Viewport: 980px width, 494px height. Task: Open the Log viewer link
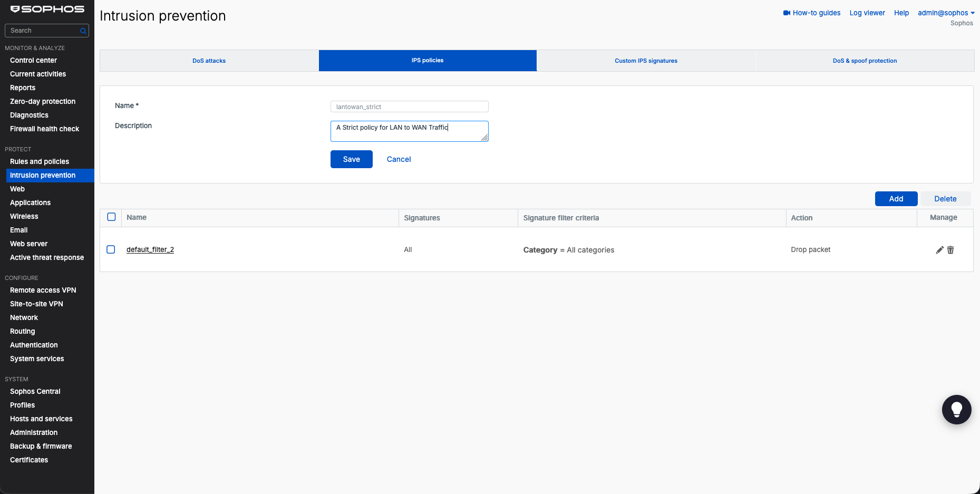(867, 13)
